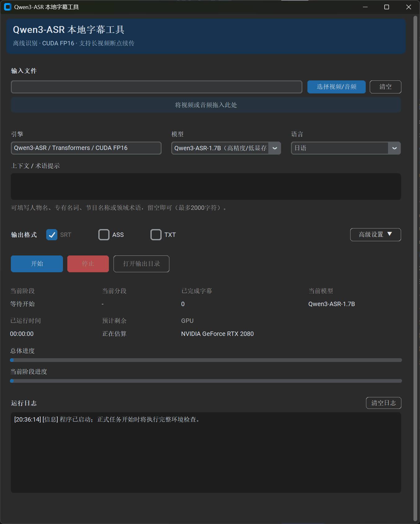Click the 将视频或音频拖入此处 drop zone
This screenshot has height=524, width=420.
coord(206,105)
